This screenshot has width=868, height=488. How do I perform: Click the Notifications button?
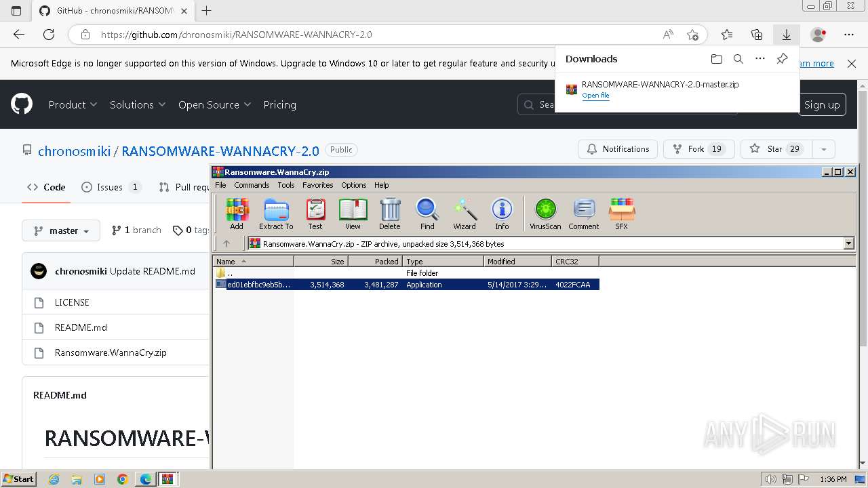tap(618, 149)
